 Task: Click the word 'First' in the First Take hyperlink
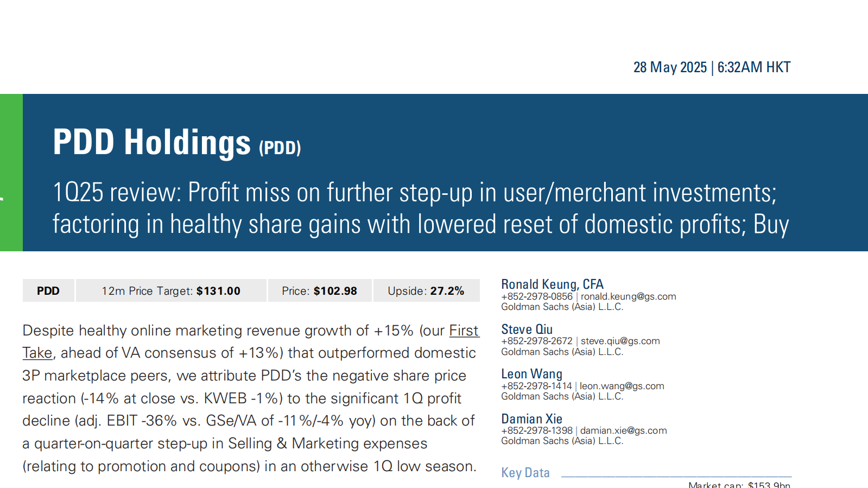(x=464, y=331)
